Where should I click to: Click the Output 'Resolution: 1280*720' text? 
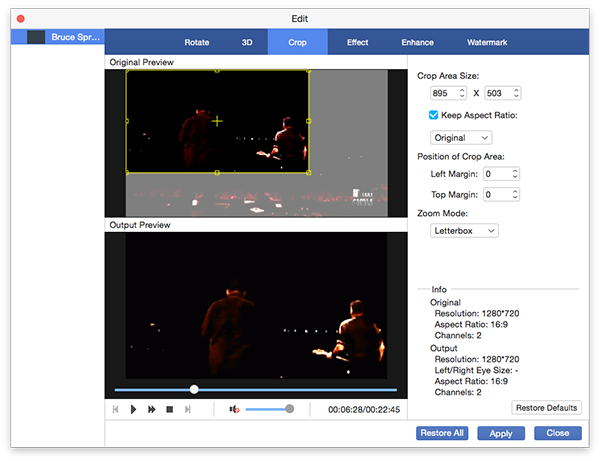477,359
